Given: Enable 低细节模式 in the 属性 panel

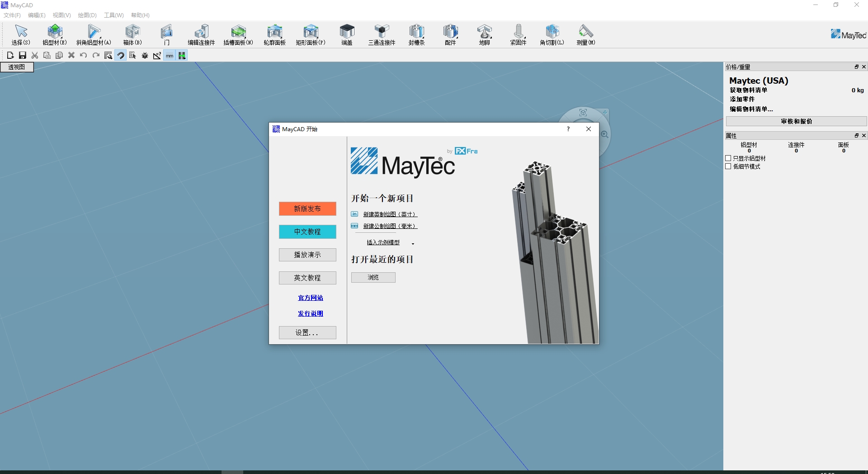Looking at the screenshot, I should pyautogui.click(x=728, y=166).
